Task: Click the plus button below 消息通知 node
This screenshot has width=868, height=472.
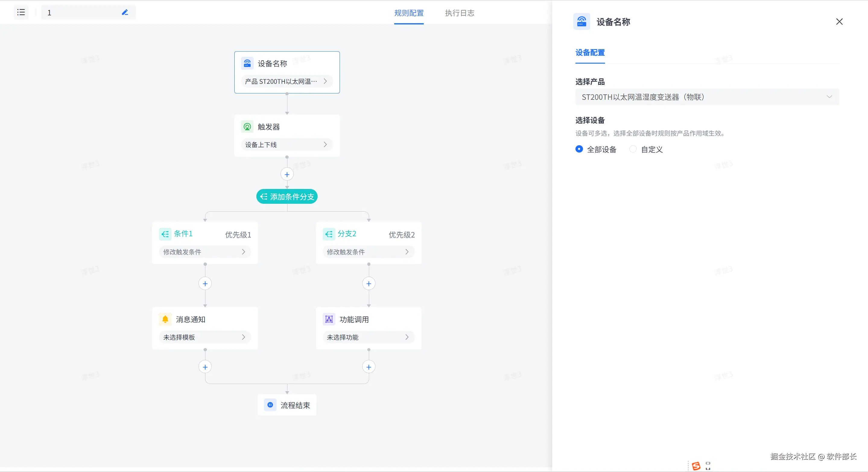Action: pos(205,367)
